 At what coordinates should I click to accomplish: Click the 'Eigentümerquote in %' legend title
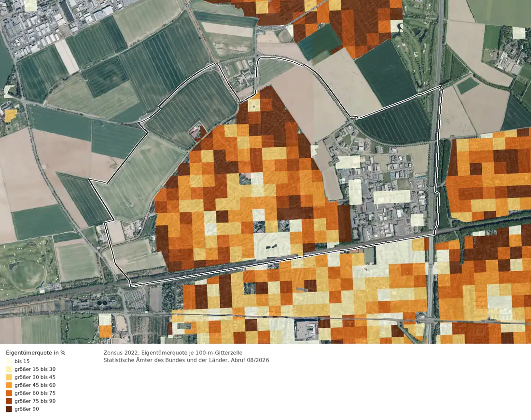[36, 352]
